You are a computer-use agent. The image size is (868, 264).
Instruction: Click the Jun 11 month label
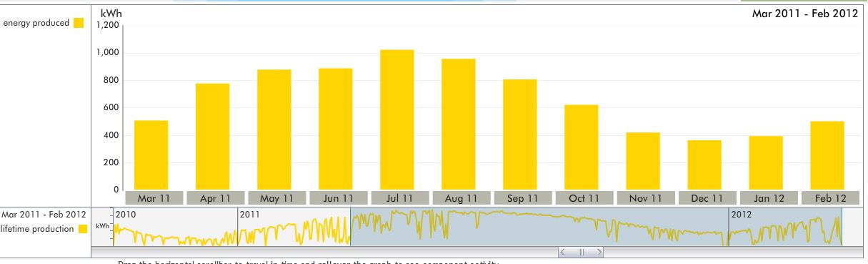(x=339, y=198)
